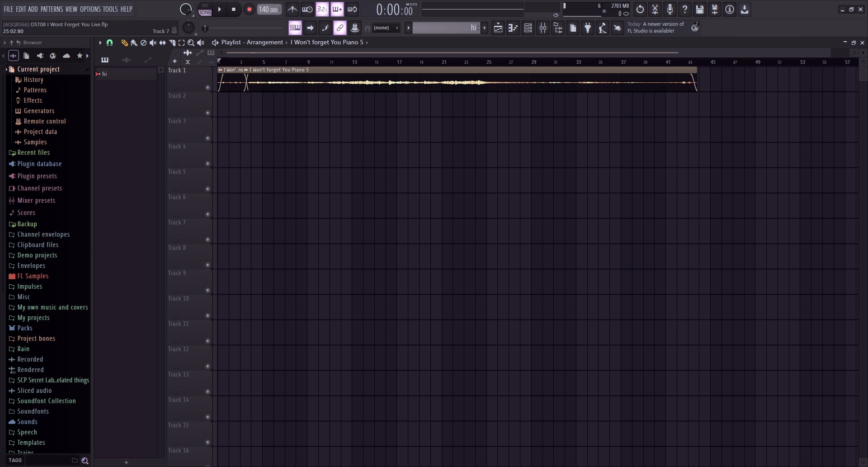Open the PATTERNS menu
The width and height of the screenshot is (868, 467).
tap(52, 9)
